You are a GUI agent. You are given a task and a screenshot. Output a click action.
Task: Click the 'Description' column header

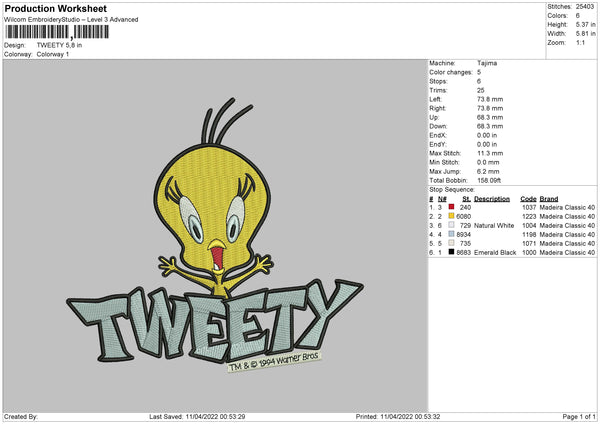(492, 199)
